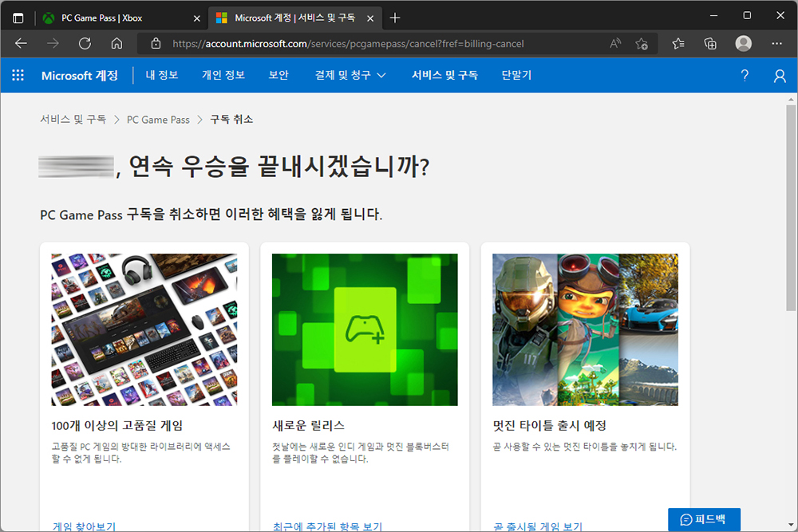The image size is (798, 532).
Task: Open the Microsoft apps launcher grid
Action: click(18, 75)
